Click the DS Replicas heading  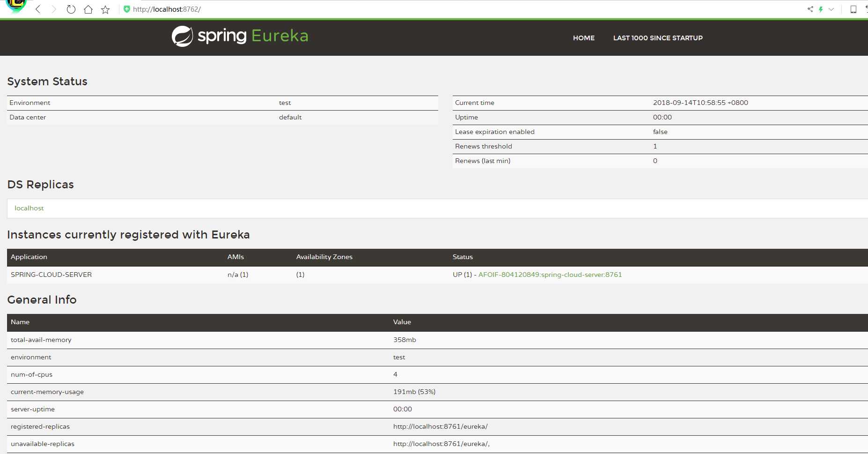[x=40, y=185]
